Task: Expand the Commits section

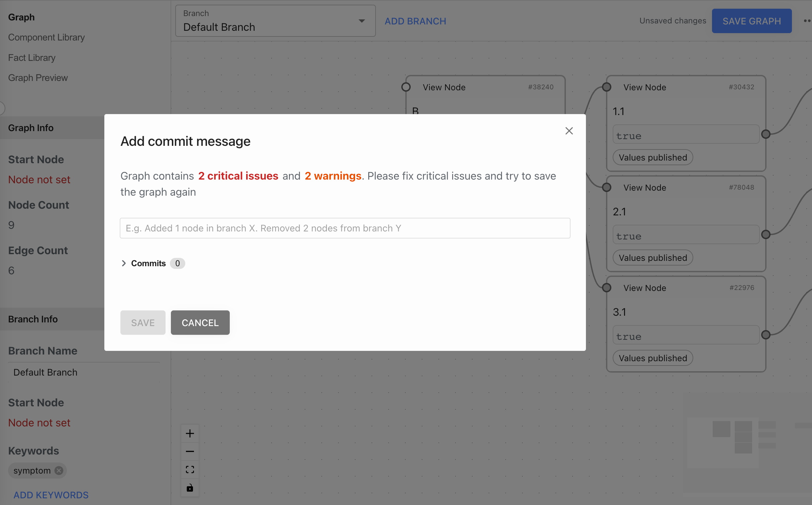Action: (124, 263)
